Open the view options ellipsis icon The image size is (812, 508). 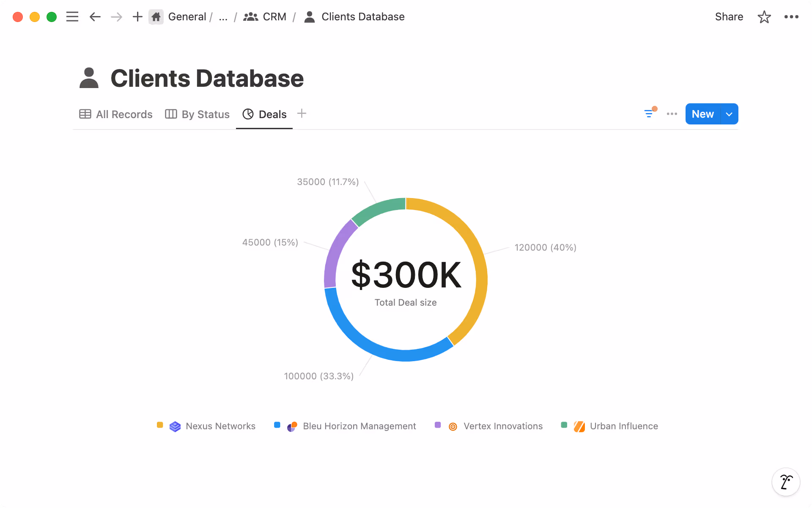[672, 114]
